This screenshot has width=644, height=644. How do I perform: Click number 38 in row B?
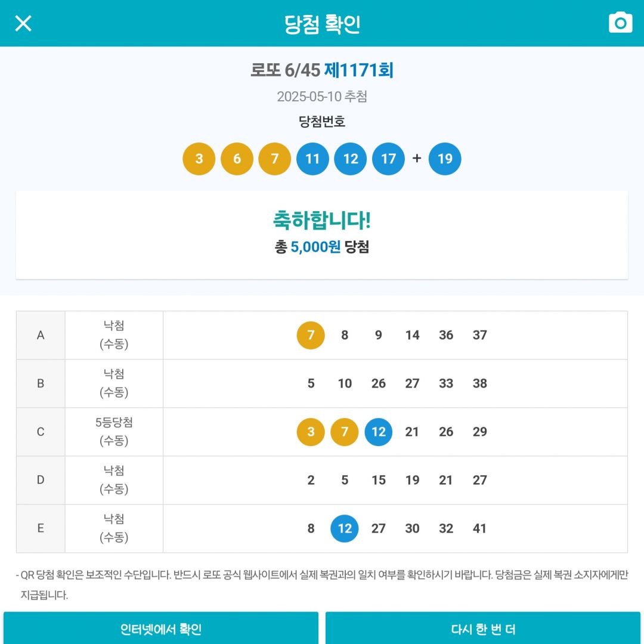click(x=479, y=383)
